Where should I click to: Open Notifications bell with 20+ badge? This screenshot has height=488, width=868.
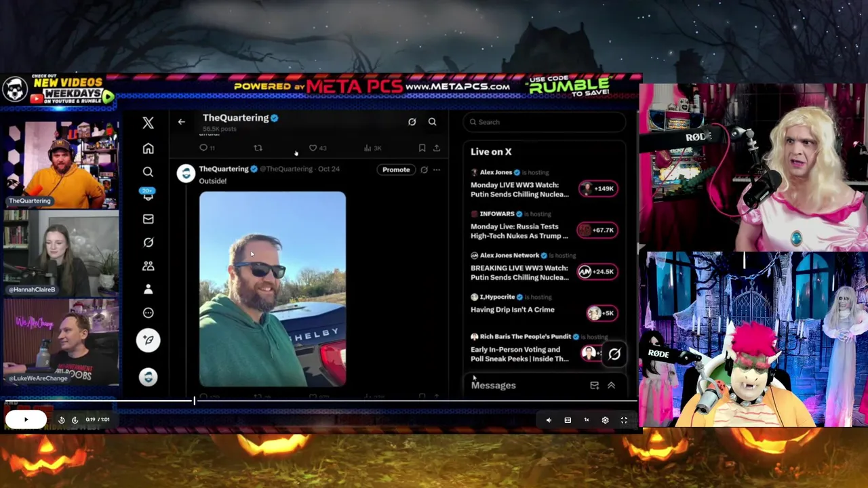148,195
